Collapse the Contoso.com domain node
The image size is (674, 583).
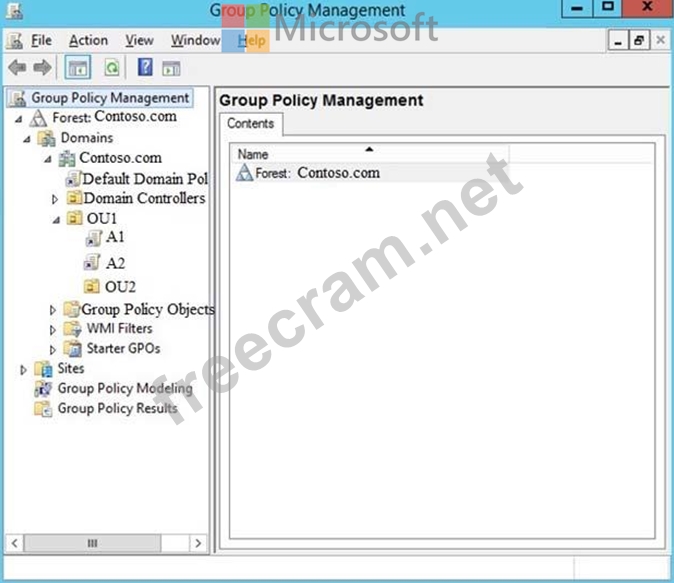click(48, 159)
